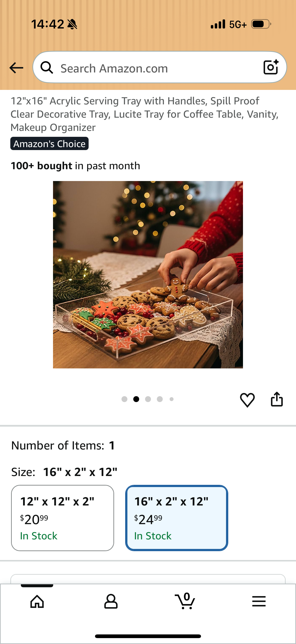This screenshot has width=296, height=644.
Task: Open the hamburger menu
Action: point(259,601)
